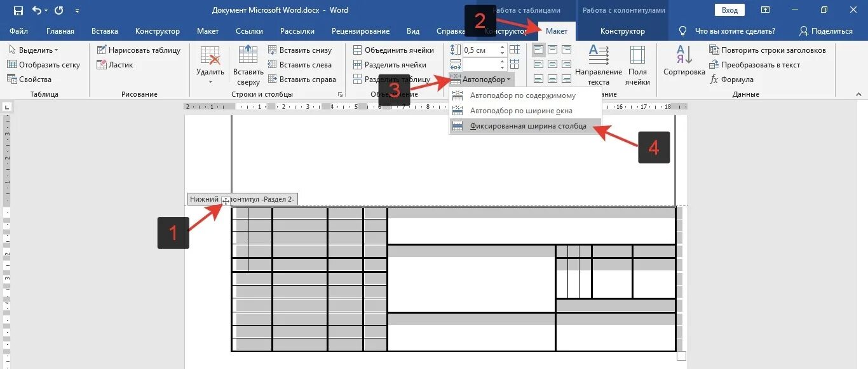Image resolution: width=868 pixels, height=369 pixels.
Task: Click Преобразовать в текст
Action: pyautogui.click(x=755, y=65)
